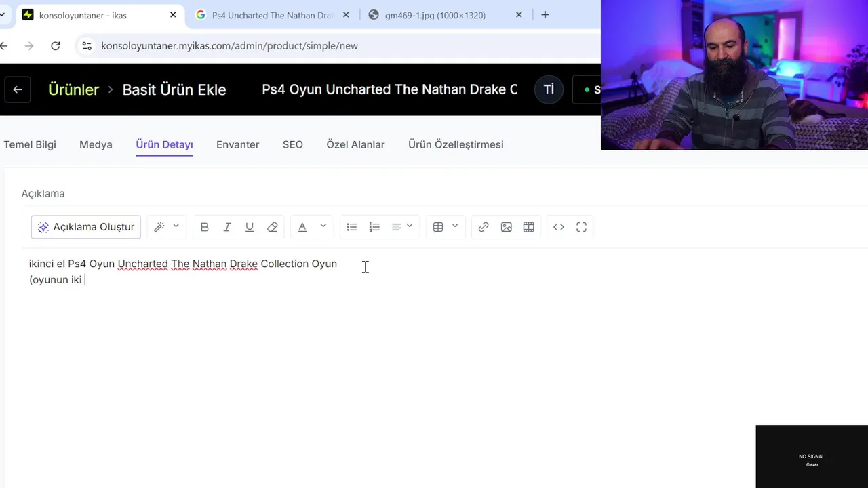Toggle bold formatting in description editor
This screenshot has height=488, width=868.
point(204,227)
